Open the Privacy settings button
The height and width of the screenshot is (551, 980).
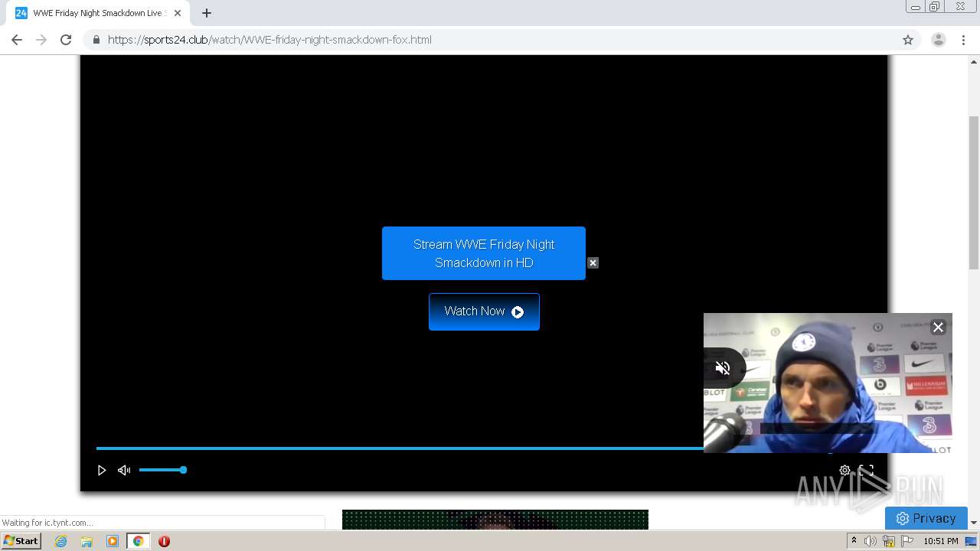tap(926, 518)
